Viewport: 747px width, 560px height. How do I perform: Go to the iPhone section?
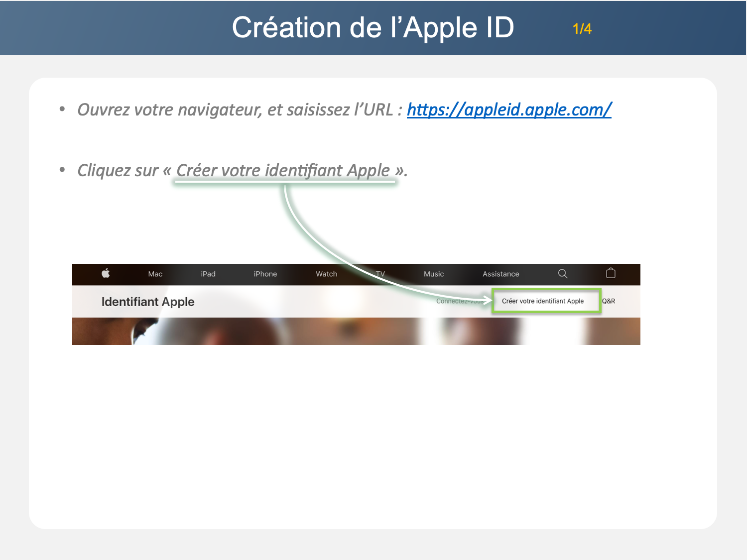pos(265,274)
